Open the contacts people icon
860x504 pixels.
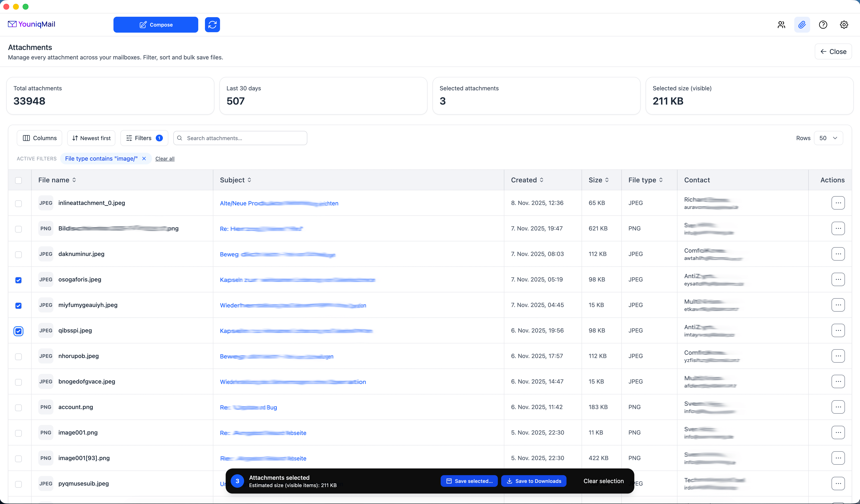coord(781,24)
